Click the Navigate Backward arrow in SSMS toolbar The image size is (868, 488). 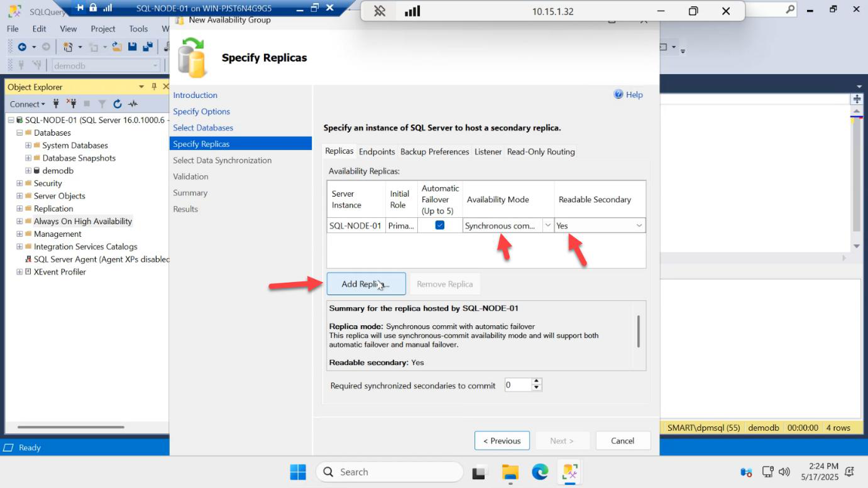(x=22, y=46)
